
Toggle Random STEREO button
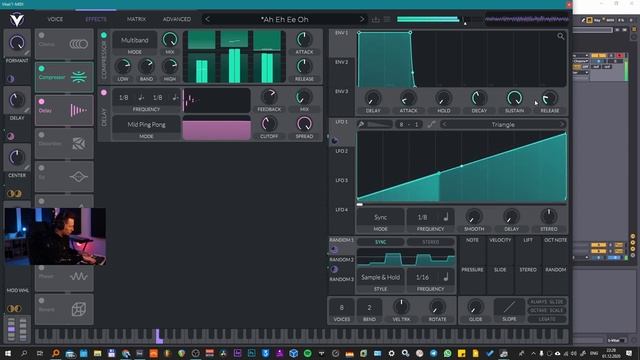point(430,242)
